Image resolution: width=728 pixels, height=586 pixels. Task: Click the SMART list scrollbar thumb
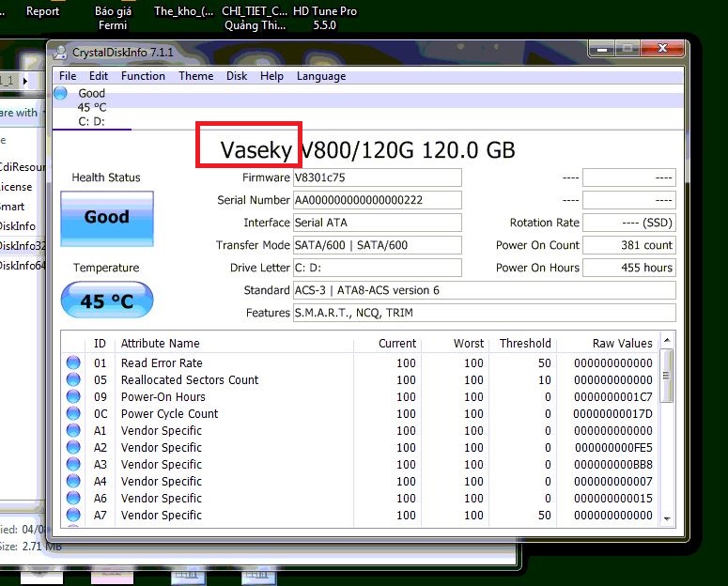coord(667,376)
